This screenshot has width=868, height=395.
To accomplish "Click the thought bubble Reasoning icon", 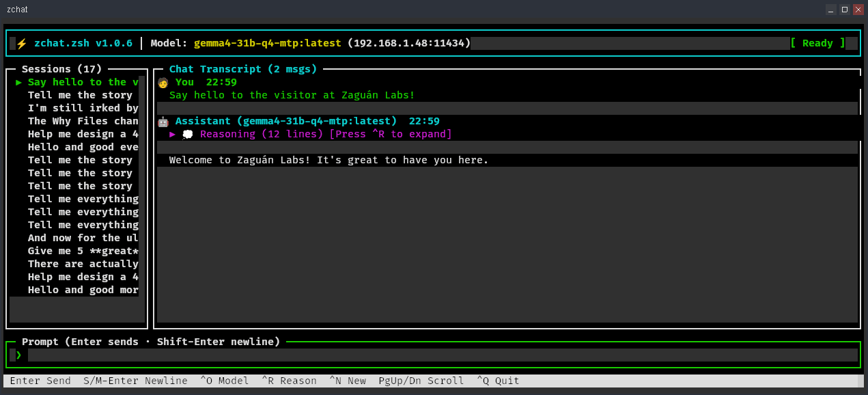I will click(188, 135).
